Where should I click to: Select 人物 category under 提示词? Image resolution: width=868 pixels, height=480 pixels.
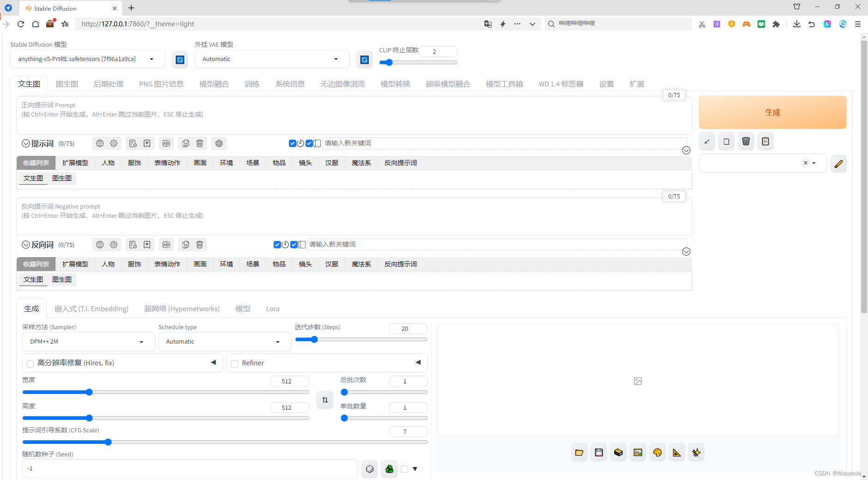(x=108, y=163)
